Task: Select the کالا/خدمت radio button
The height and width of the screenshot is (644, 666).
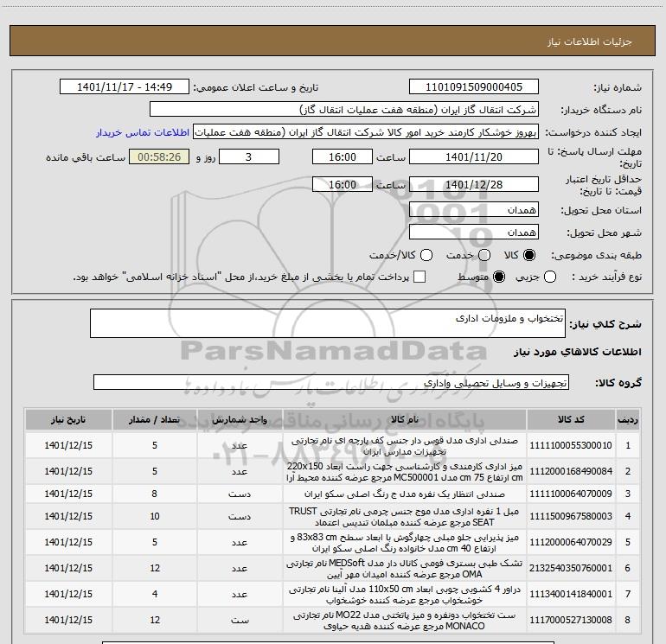Action: pos(426,255)
